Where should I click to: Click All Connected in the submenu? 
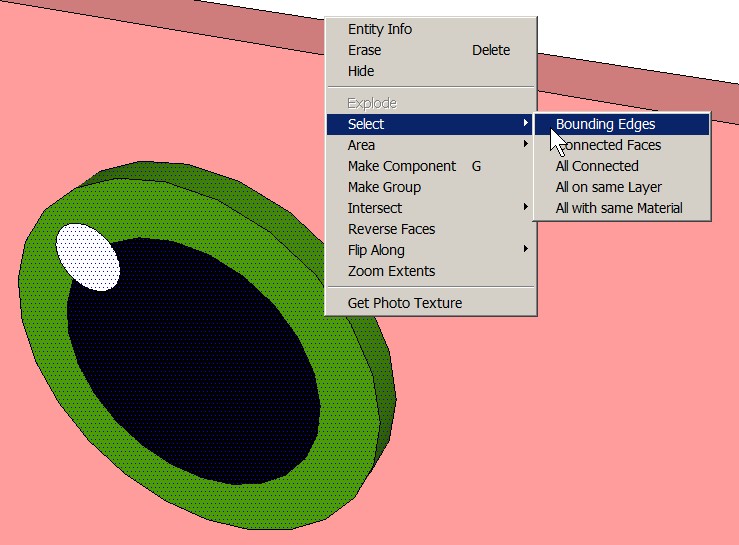597,166
